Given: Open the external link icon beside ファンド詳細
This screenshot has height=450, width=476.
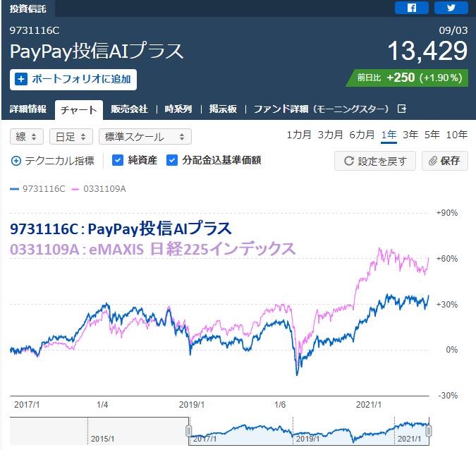Looking at the screenshot, I should [402, 109].
